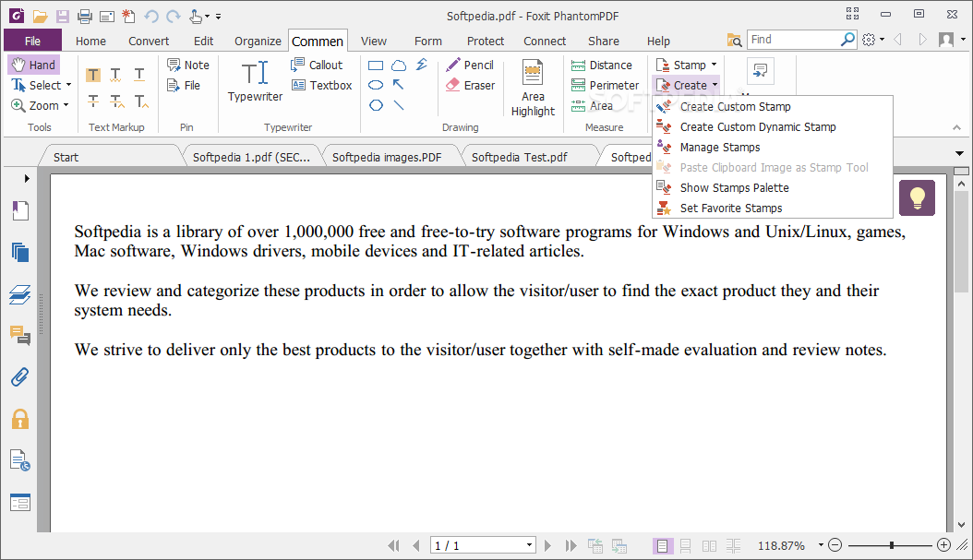
Task: Click the Redo arrow in quick access toolbar
Action: (x=174, y=16)
